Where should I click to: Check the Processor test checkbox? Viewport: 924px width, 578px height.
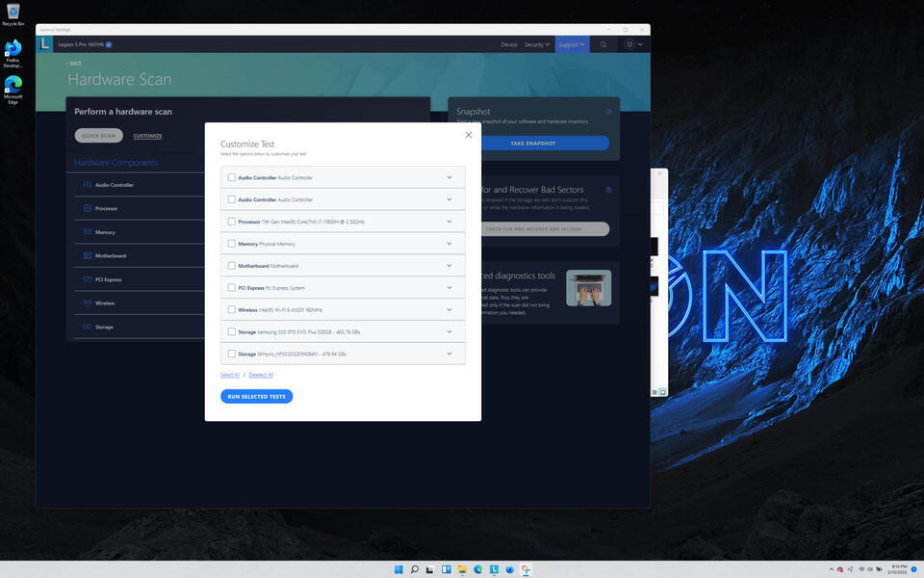click(x=232, y=222)
